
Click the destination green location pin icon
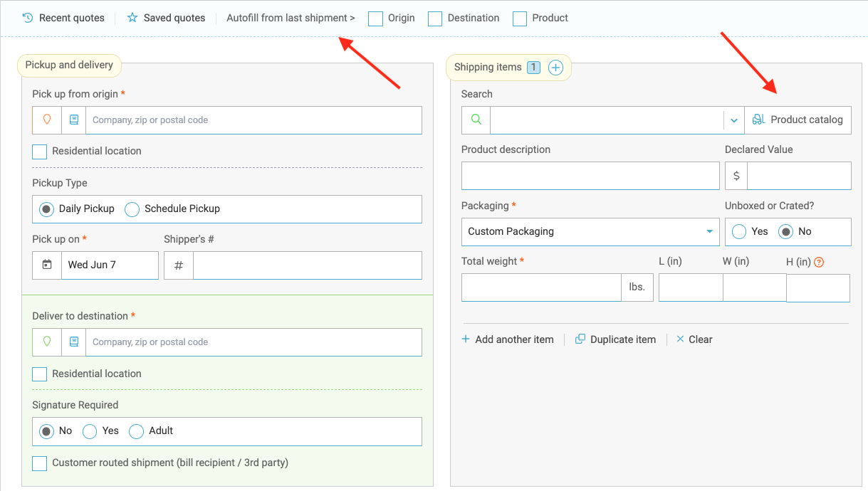[47, 342]
